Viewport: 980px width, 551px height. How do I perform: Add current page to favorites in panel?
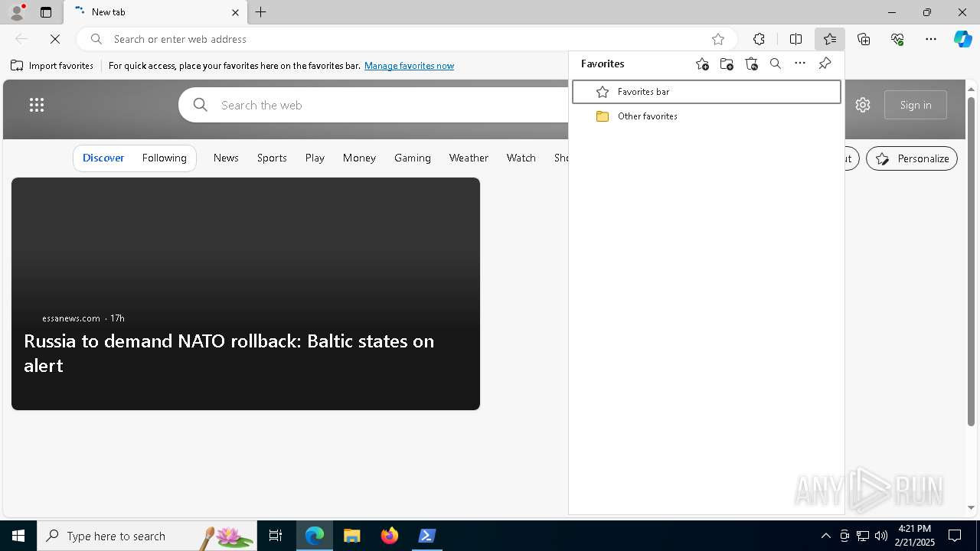(702, 64)
